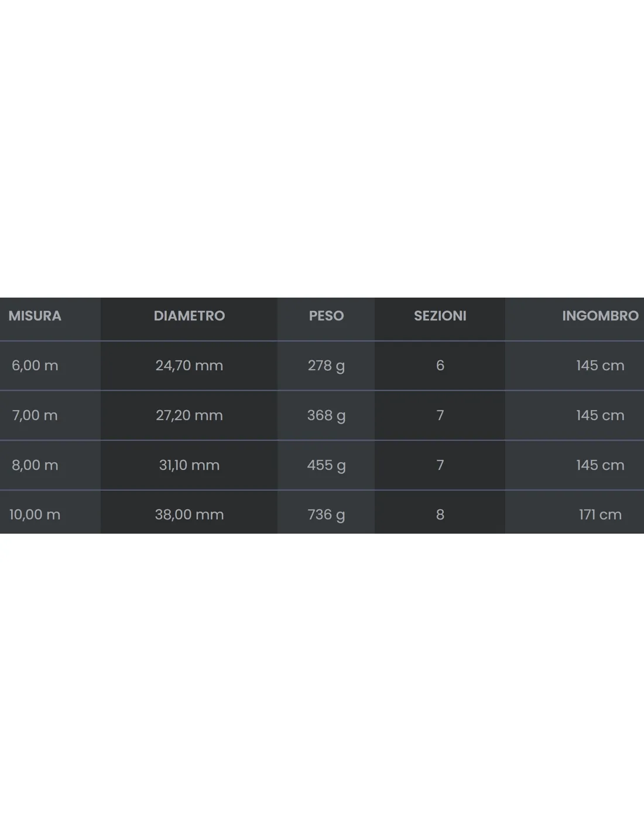Select the INGOMBRO column header

600,316
